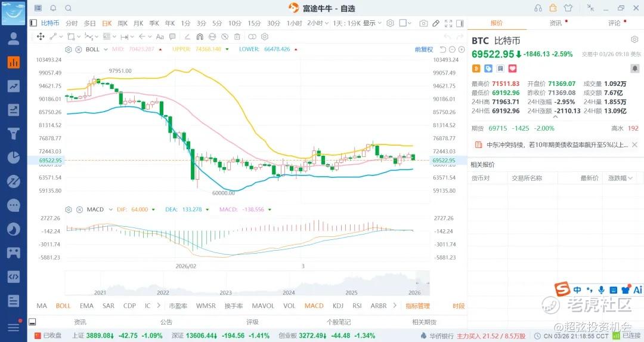Click the search magnifier icon in title bar

click(68, 8)
